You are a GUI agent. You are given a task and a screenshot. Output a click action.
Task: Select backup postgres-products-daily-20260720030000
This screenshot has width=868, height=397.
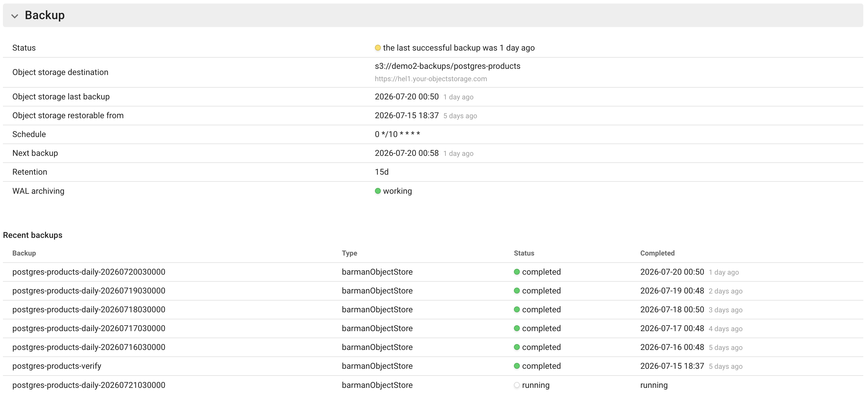pos(89,272)
